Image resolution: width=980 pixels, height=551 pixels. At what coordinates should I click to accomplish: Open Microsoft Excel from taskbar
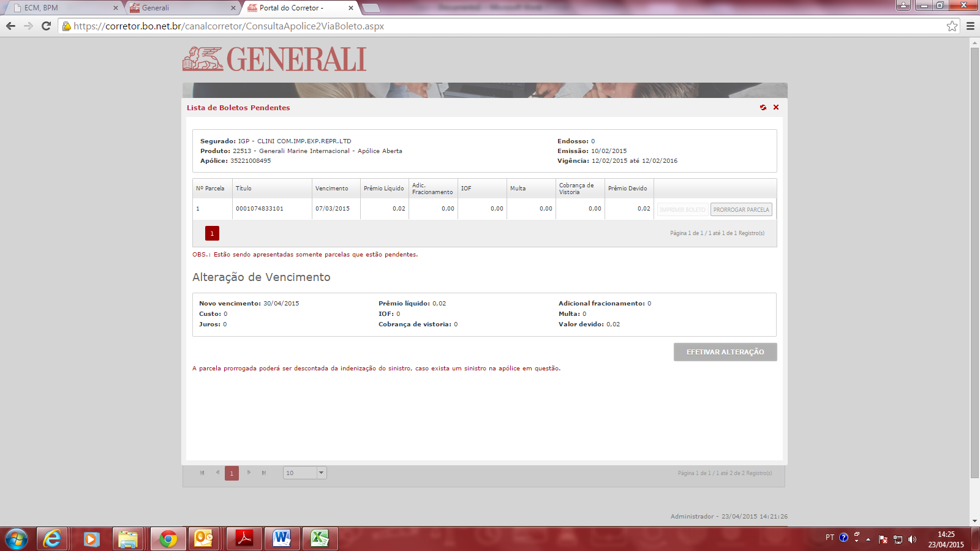point(320,539)
